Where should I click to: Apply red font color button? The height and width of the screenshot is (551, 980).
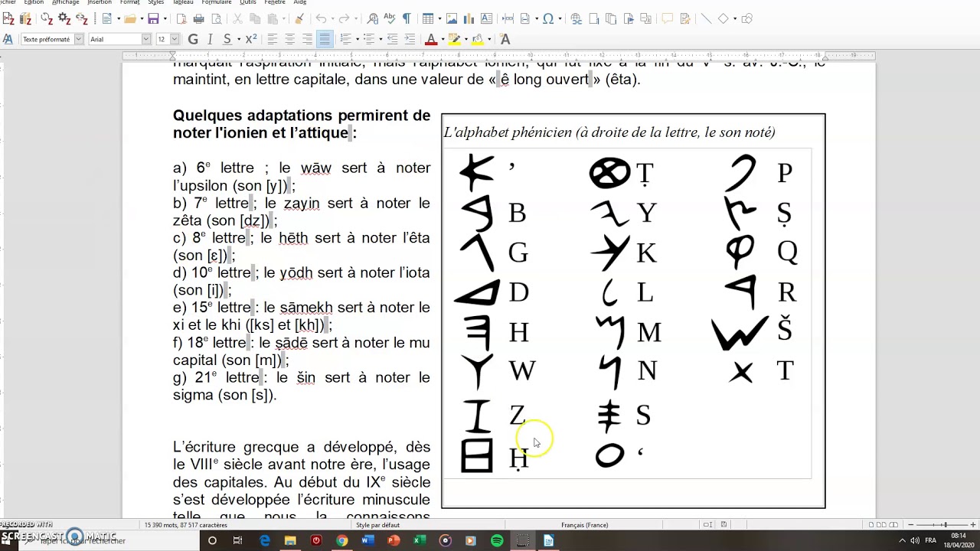[431, 39]
